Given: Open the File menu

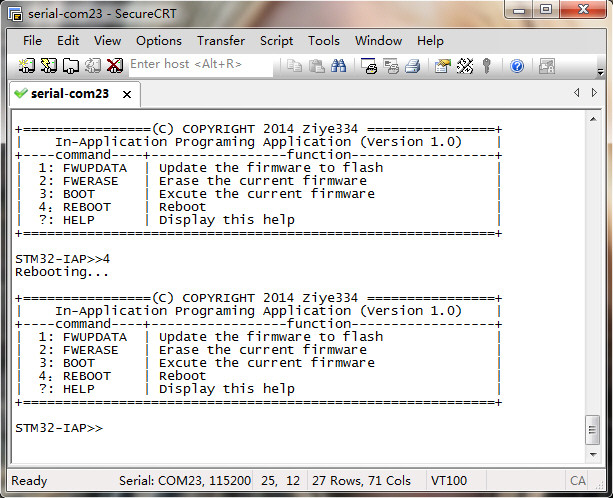Looking at the screenshot, I should coord(32,41).
